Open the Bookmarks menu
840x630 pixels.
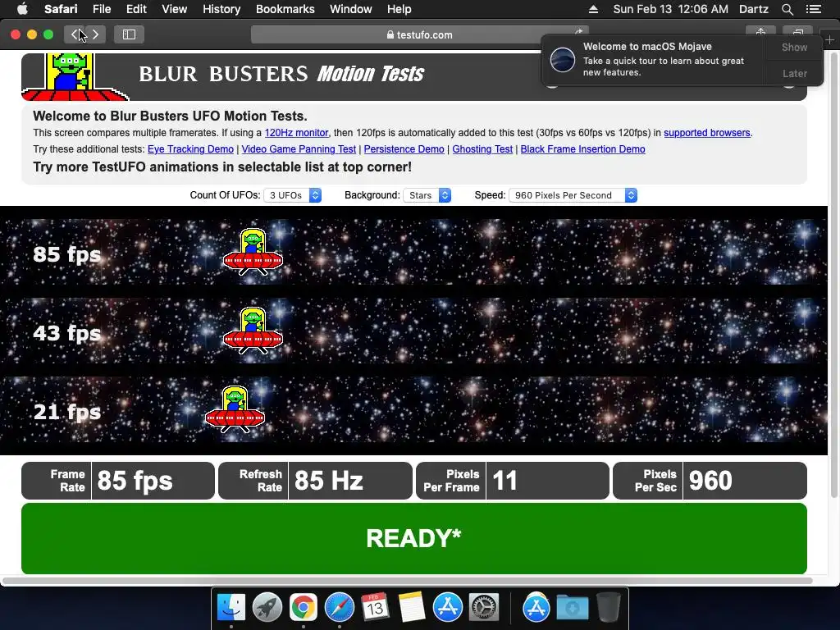(x=285, y=9)
